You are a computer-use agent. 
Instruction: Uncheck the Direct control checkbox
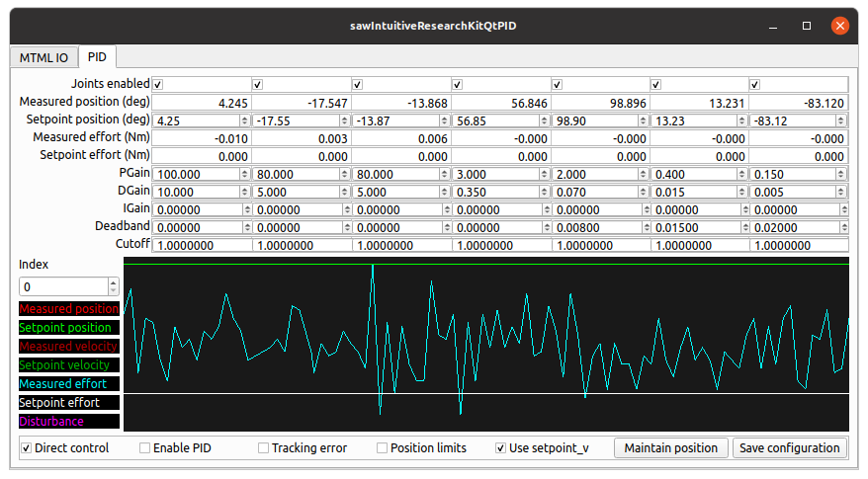pyautogui.click(x=26, y=448)
